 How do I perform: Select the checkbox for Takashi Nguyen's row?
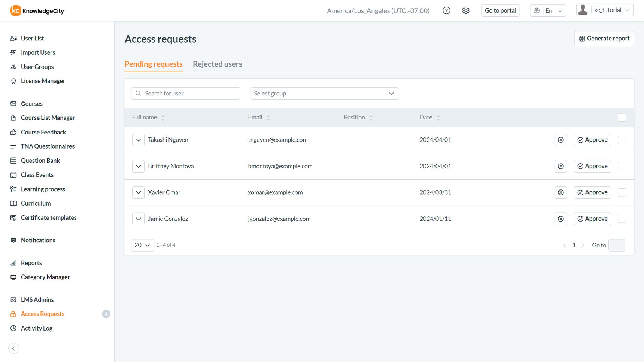click(622, 140)
